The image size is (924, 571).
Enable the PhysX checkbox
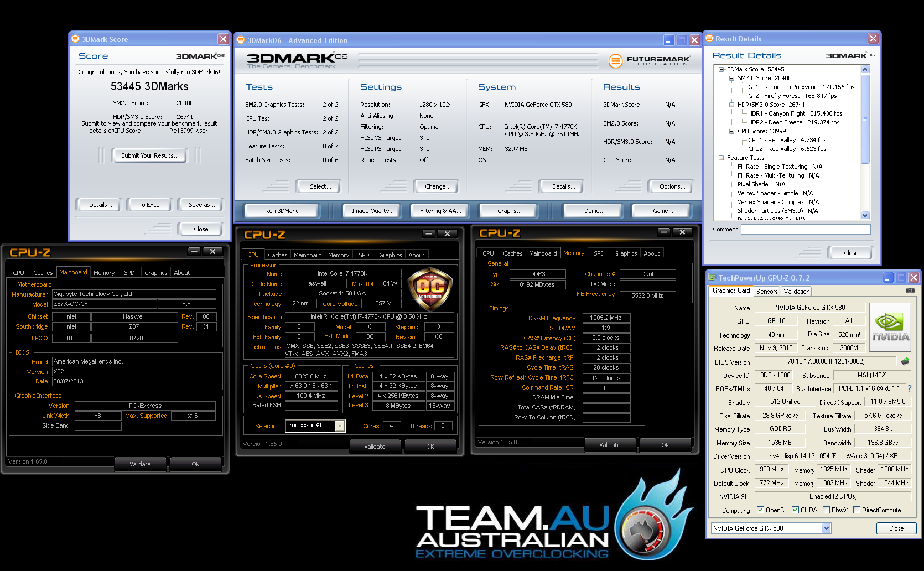pos(827,510)
